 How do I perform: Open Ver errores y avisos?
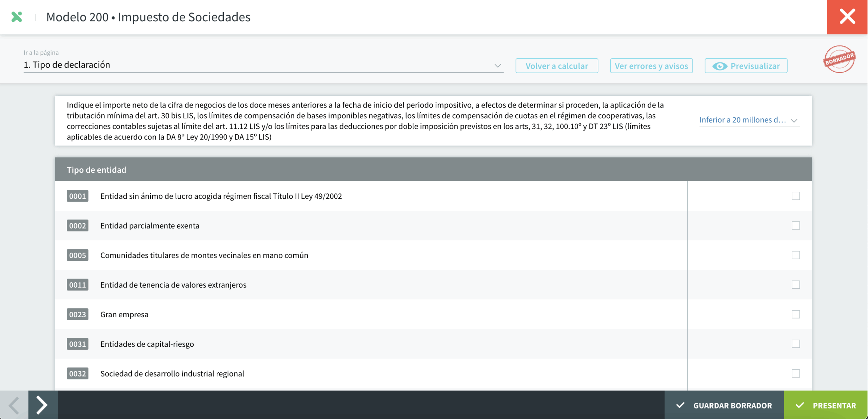(651, 66)
